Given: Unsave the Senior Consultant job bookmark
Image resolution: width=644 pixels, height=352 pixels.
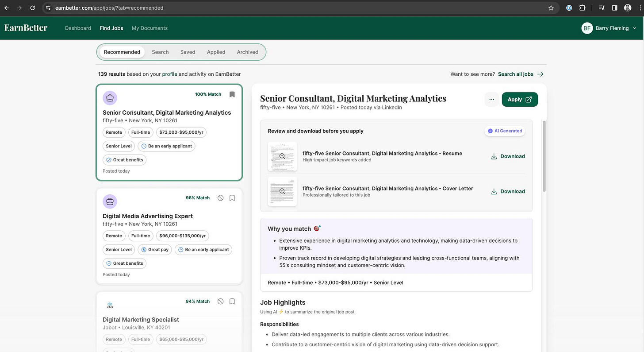Looking at the screenshot, I should tap(232, 94).
